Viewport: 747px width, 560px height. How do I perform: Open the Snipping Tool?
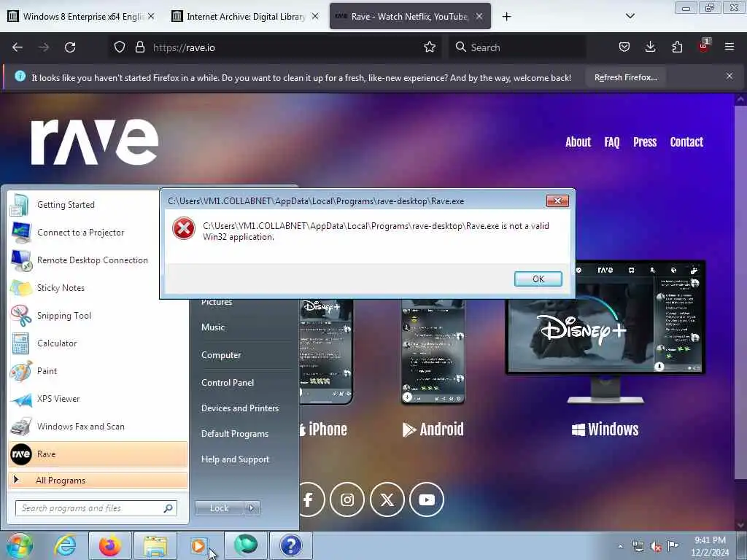(98, 315)
